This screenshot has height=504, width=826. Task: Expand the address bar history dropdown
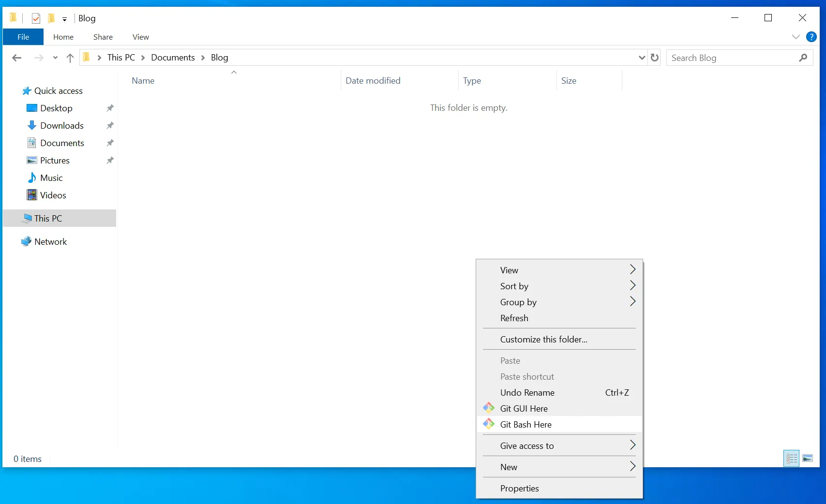(642, 58)
